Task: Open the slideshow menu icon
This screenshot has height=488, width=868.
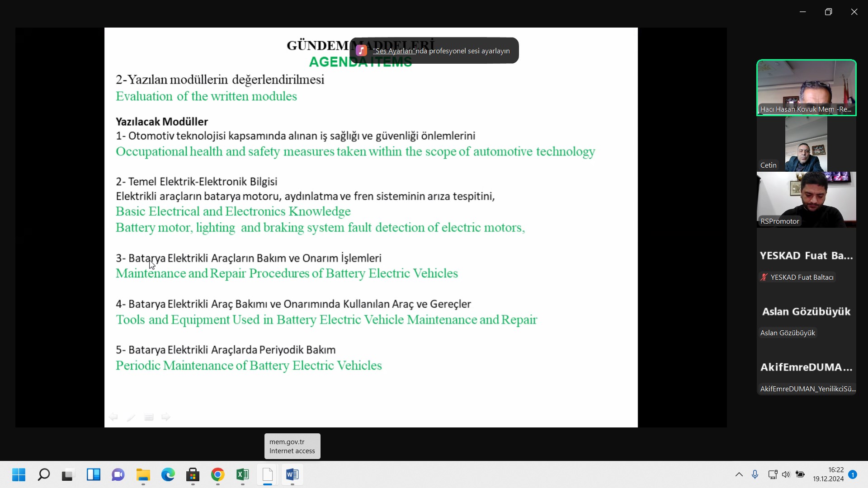Action: 149,417
